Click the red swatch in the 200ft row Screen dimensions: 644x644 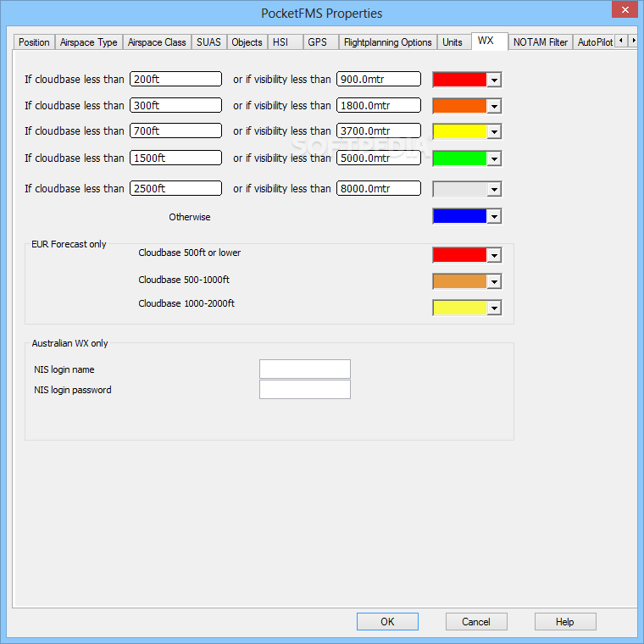pos(459,80)
